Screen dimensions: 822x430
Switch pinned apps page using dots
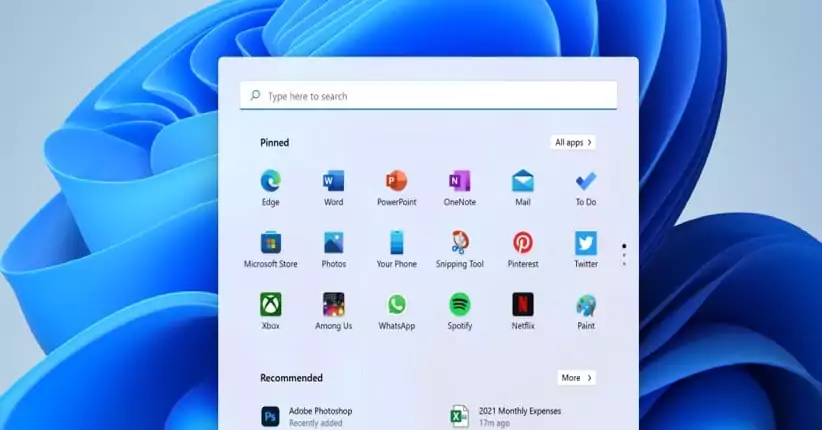pos(624,255)
